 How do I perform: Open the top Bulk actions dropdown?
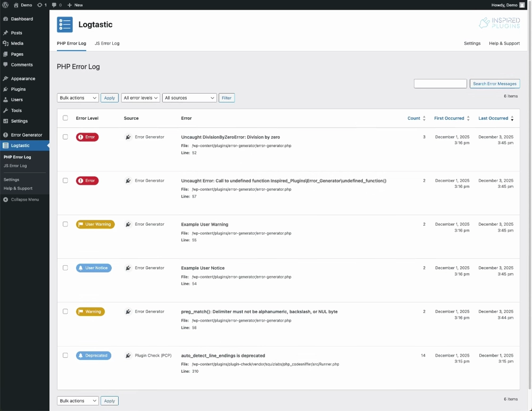point(78,98)
